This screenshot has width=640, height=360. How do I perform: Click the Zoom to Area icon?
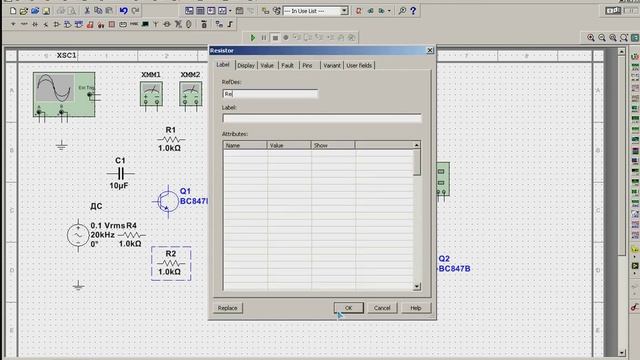pos(613,38)
